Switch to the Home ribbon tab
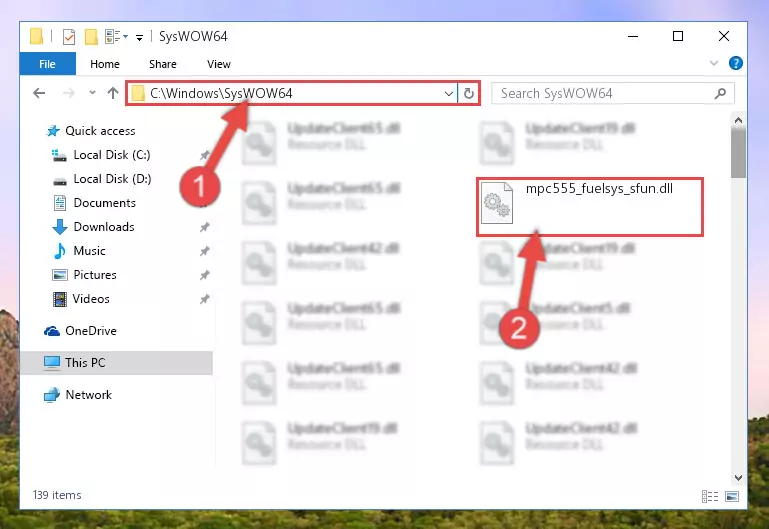 (104, 64)
